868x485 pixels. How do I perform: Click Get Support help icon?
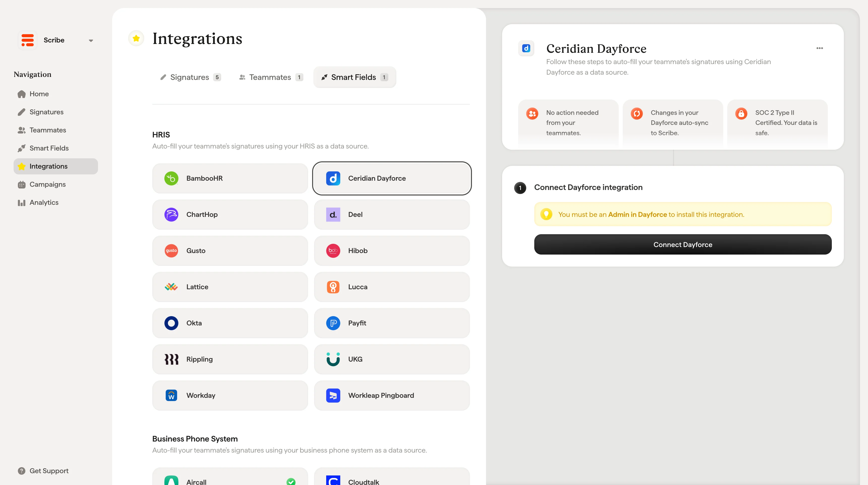[22, 471]
